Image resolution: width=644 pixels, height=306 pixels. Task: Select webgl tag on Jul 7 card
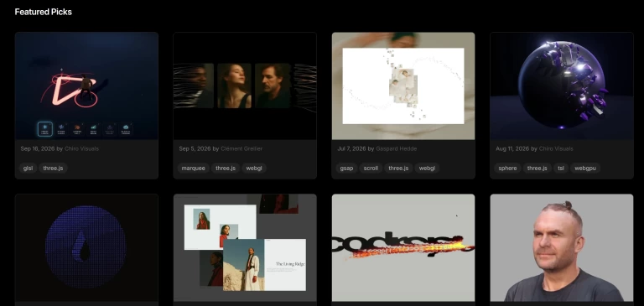point(427,168)
